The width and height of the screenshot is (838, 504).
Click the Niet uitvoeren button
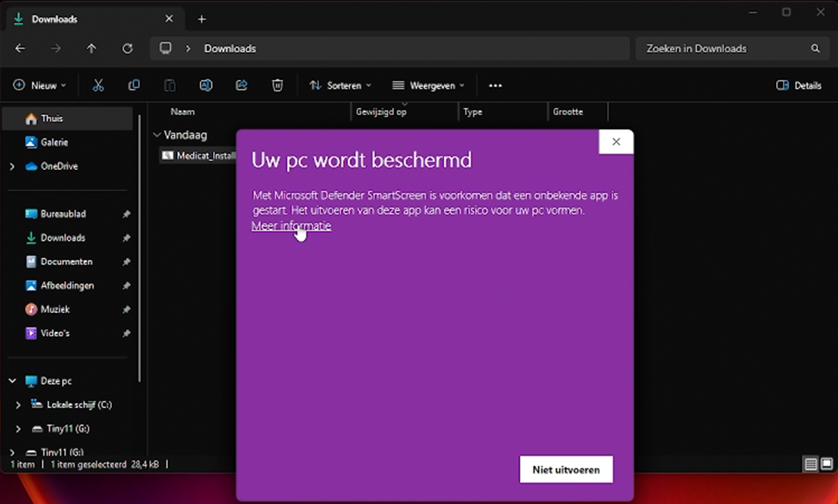566,470
